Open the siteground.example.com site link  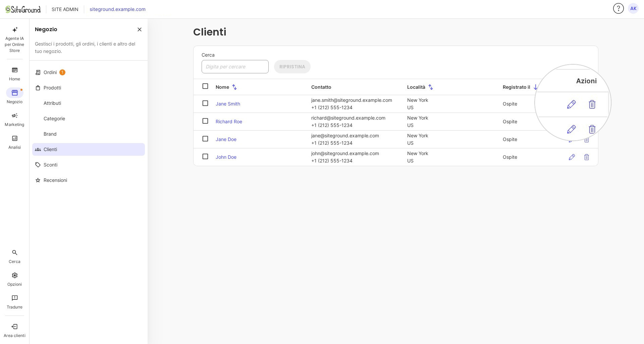click(x=117, y=9)
